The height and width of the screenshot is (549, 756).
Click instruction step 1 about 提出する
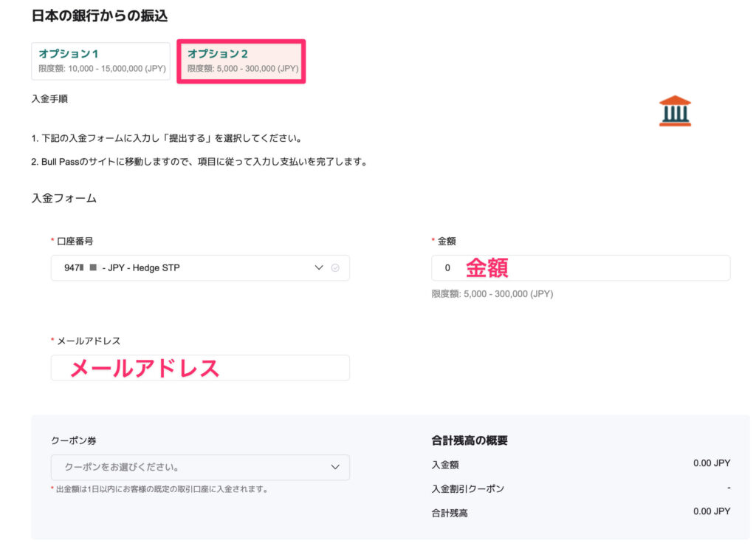(166, 138)
